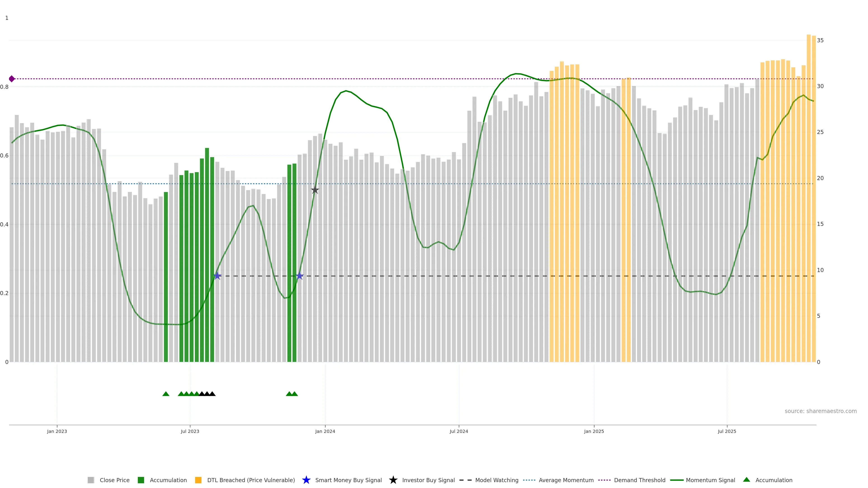Click the Investor Buy Signal legend label

click(x=428, y=480)
